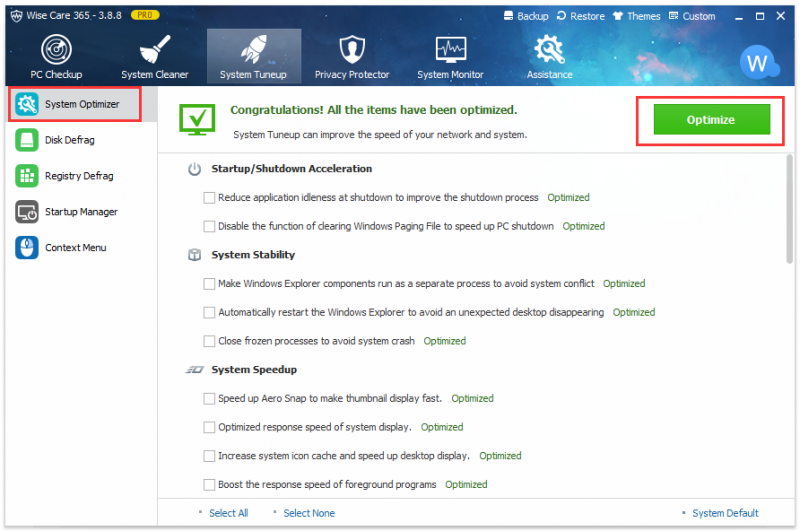Click the Startup Manager sidebar icon
The image size is (800, 531).
(x=27, y=212)
